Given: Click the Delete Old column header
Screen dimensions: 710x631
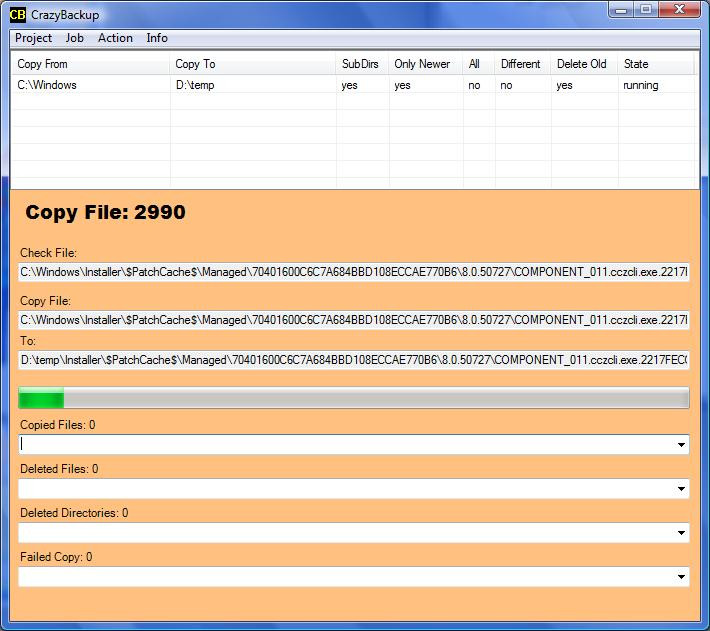Looking at the screenshot, I should pyautogui.click(x=584, y=64).
